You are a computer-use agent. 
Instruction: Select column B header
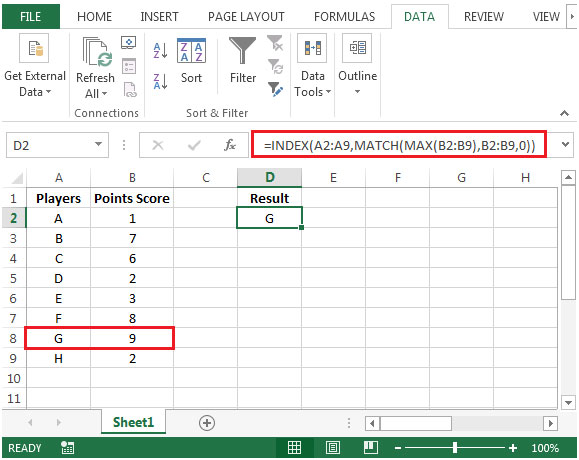132,178
